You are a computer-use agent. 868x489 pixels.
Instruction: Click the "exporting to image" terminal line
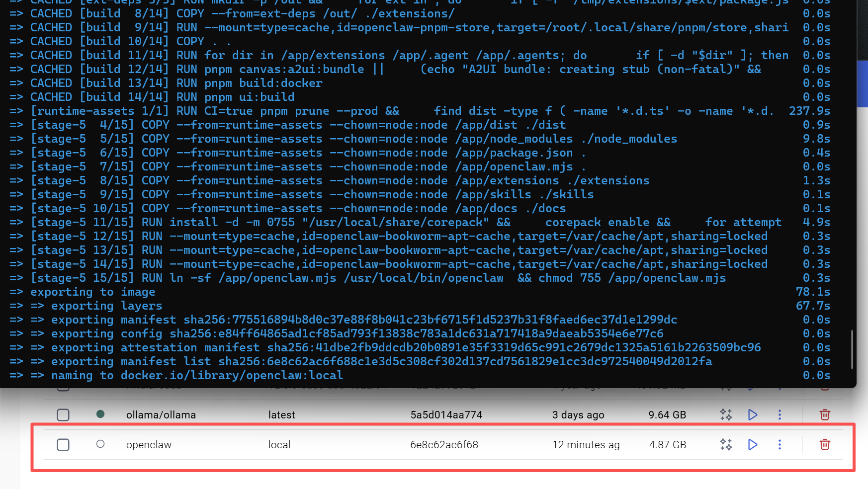[82, 292]
